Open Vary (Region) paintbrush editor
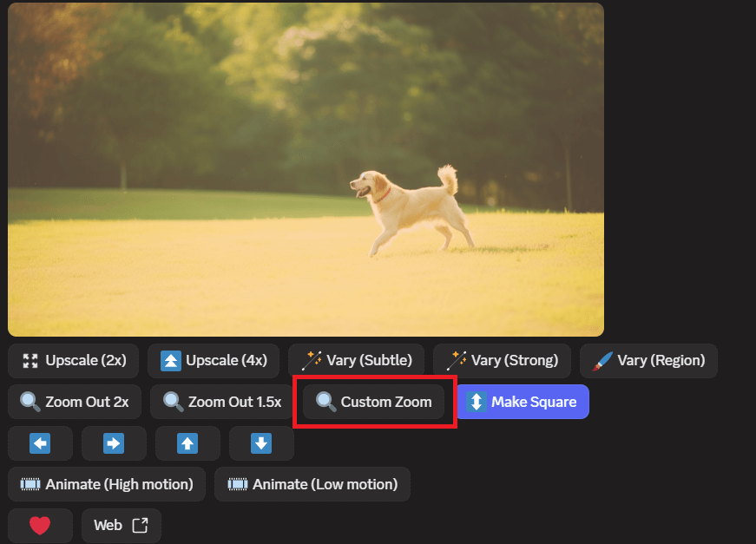Screen dimensions: 756x544 648,360
